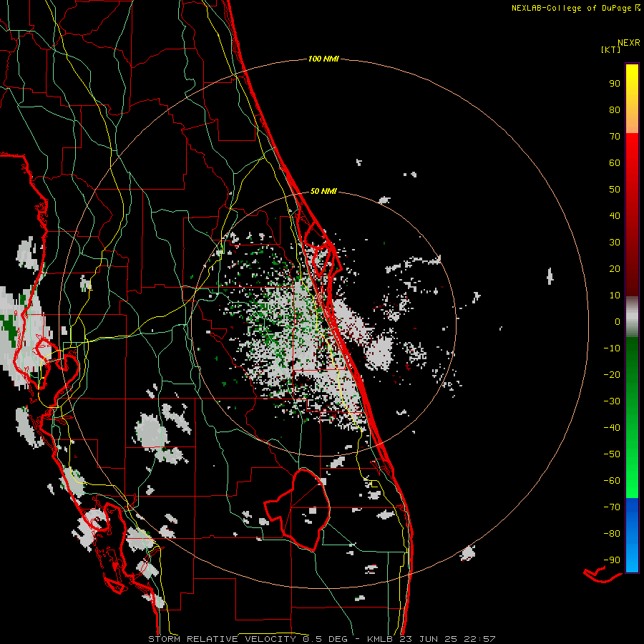Click the -10 value on the velocity scale

[612, 348]
